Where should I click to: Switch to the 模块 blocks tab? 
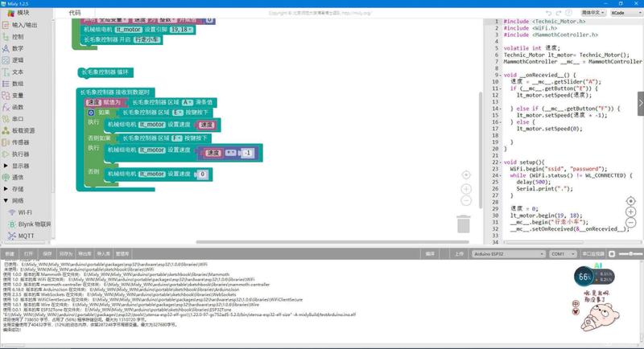pos(23,13)
